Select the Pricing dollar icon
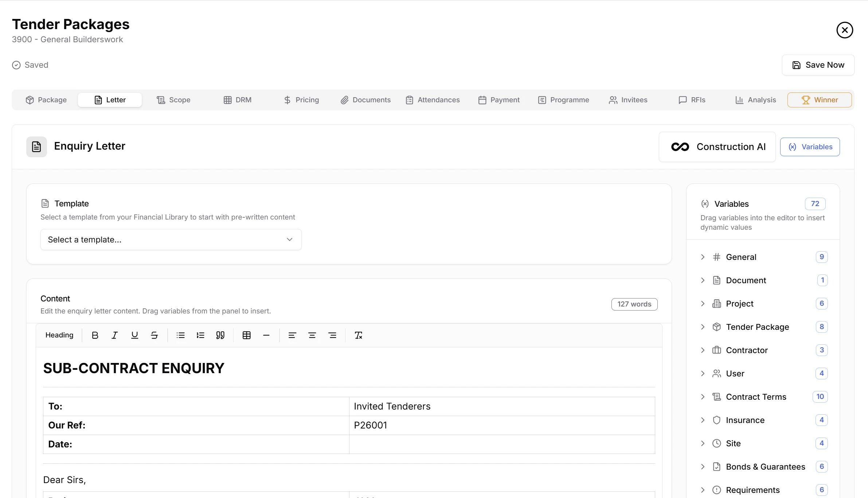 point(288,99)
